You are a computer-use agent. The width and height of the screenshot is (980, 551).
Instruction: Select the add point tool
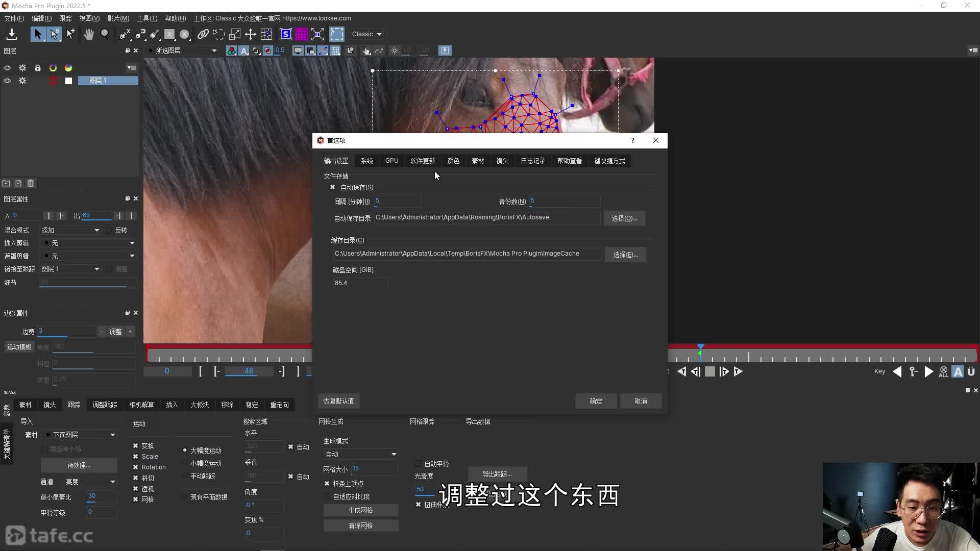point(70,34)
